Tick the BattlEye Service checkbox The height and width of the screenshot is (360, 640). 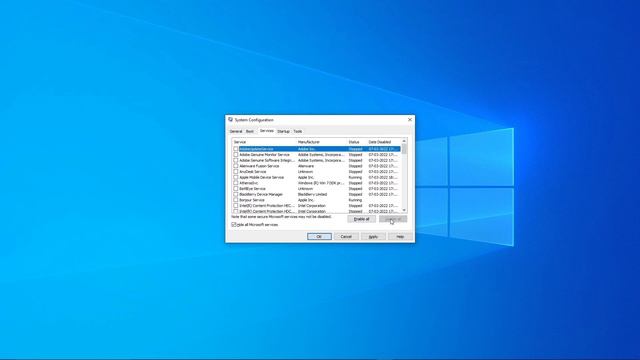236,189
